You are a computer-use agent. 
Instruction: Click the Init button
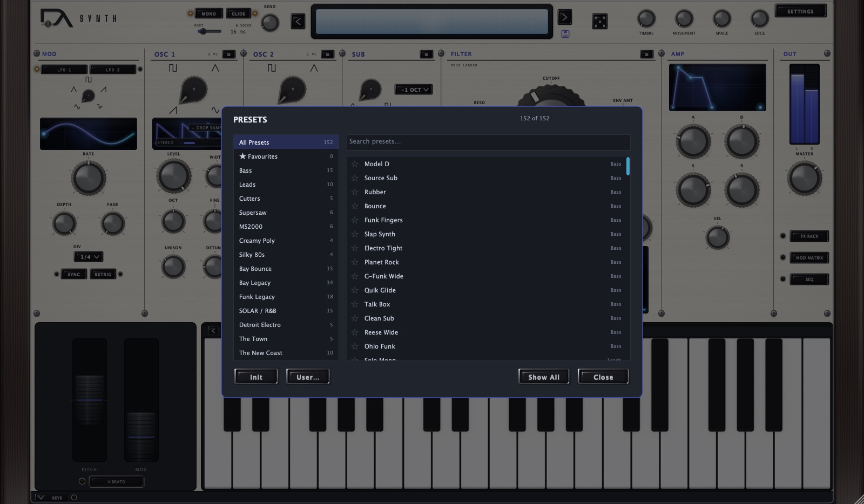256,377
